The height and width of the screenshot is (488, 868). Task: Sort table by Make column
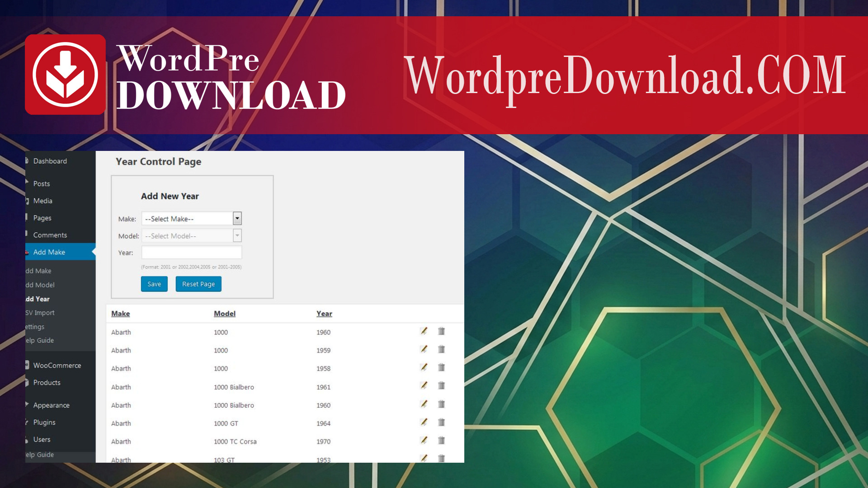click(120, 314)
